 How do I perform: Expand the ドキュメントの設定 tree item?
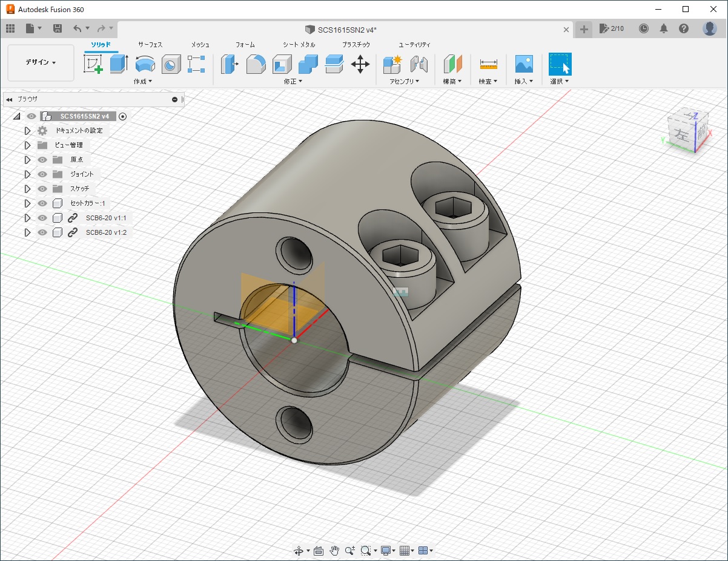tap(28, 131)
